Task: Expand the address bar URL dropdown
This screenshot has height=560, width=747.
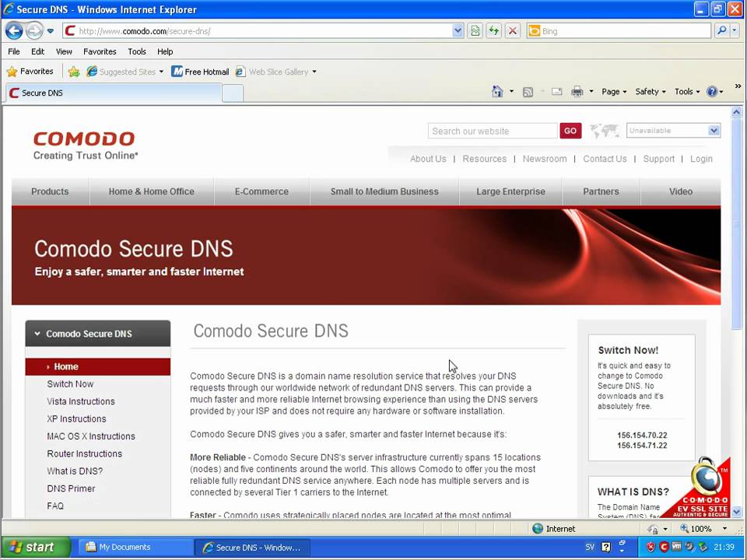Action: (458, 31)
